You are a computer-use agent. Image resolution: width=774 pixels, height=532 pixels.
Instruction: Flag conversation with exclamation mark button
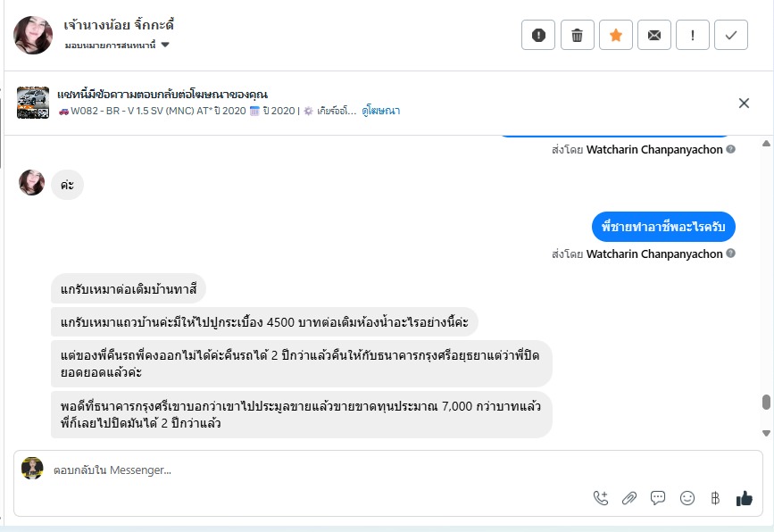pos(693,35)
